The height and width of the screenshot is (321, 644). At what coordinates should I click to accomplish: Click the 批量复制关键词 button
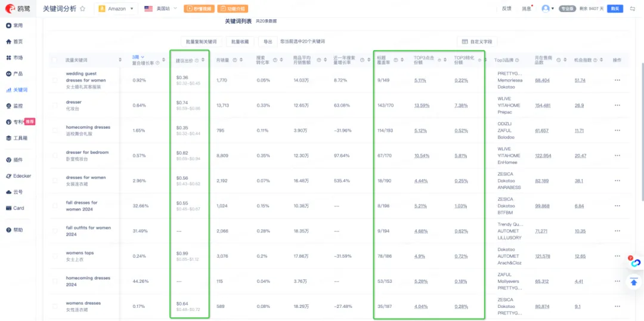pyautogui.click(x=202, y=42)
